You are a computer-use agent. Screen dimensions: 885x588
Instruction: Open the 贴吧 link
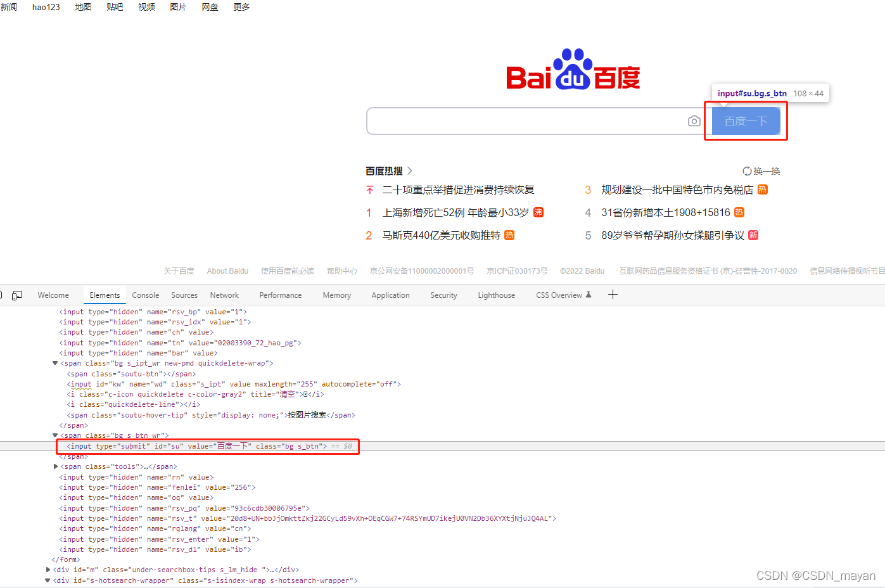(115, 7)
